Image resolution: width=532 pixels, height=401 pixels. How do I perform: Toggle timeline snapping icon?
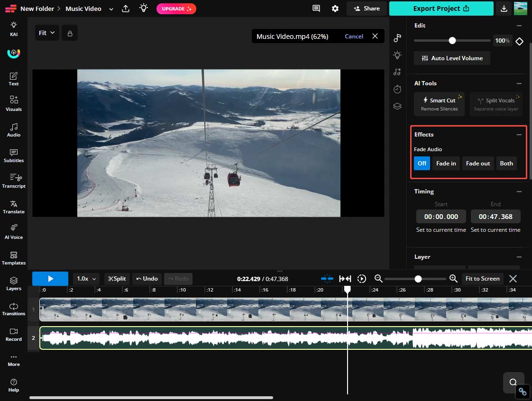[327, 279]
